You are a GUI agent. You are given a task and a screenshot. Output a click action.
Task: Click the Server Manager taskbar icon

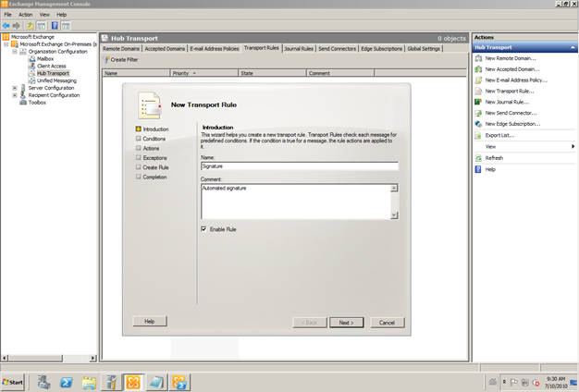point(44,382)
